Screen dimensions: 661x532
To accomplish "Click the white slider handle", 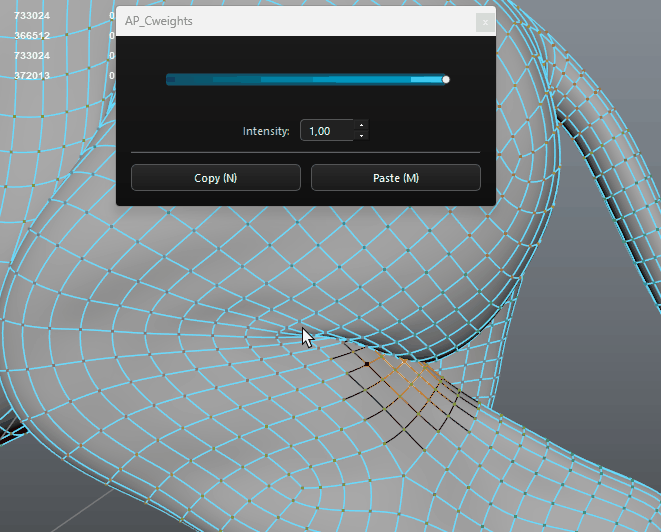I will click(x=446, y=79).
